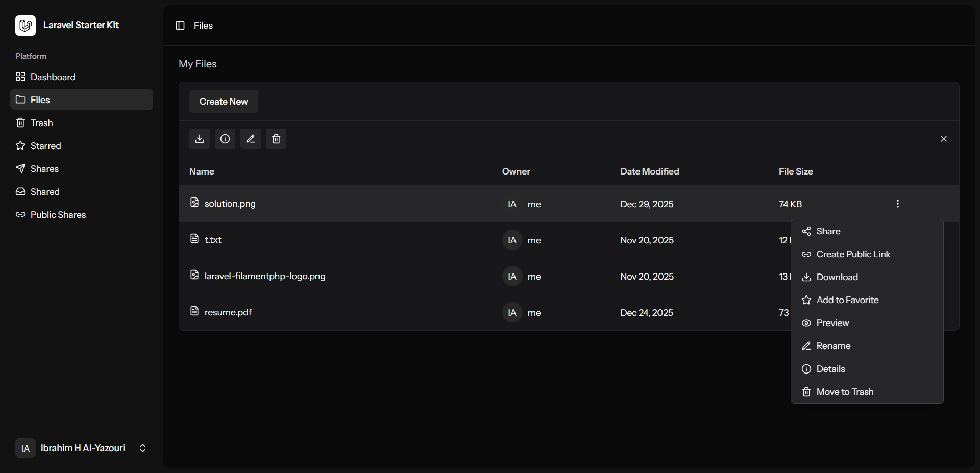This screenshot has width=980, height=473.
Task: Clear selection with the X icon
Action: [x=944, y=139]
